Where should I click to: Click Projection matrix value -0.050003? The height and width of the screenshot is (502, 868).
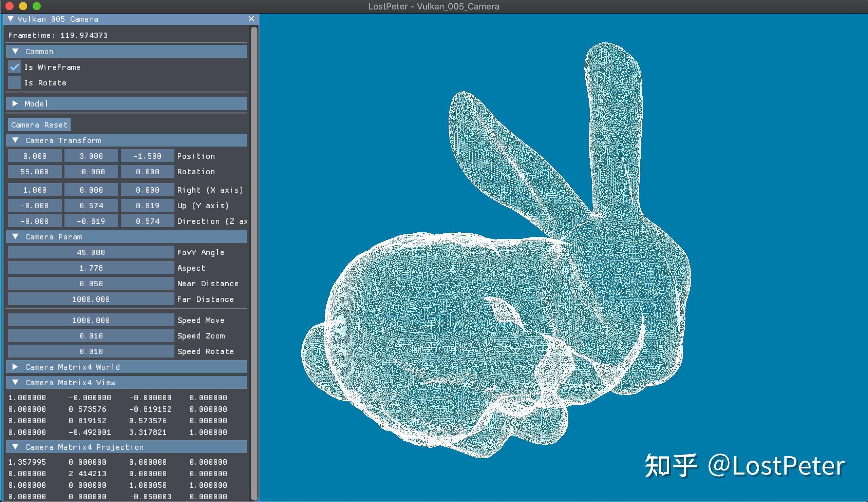coord(150,497)
